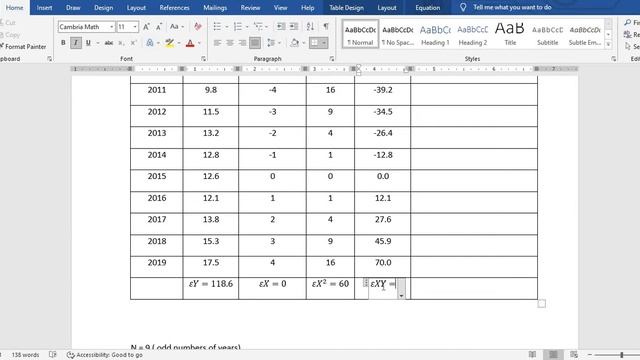
Task: Open Accessibility checker status
Action: pos(105,355)
